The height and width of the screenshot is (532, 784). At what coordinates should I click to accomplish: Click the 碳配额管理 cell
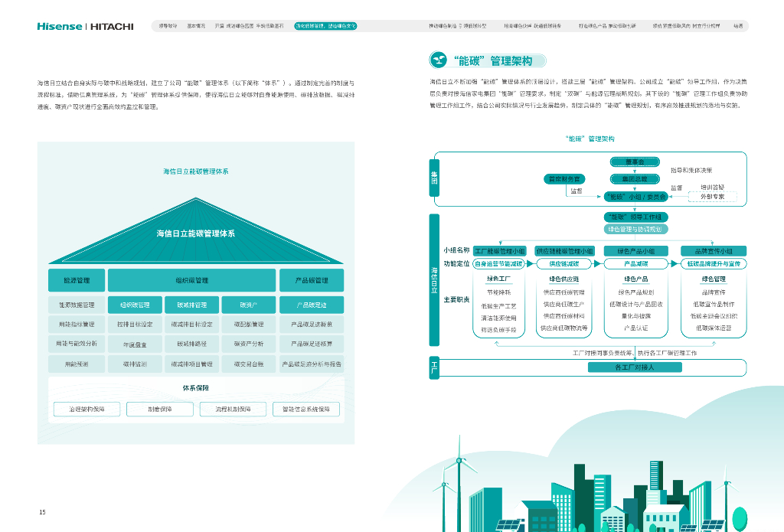coord(249,325)
